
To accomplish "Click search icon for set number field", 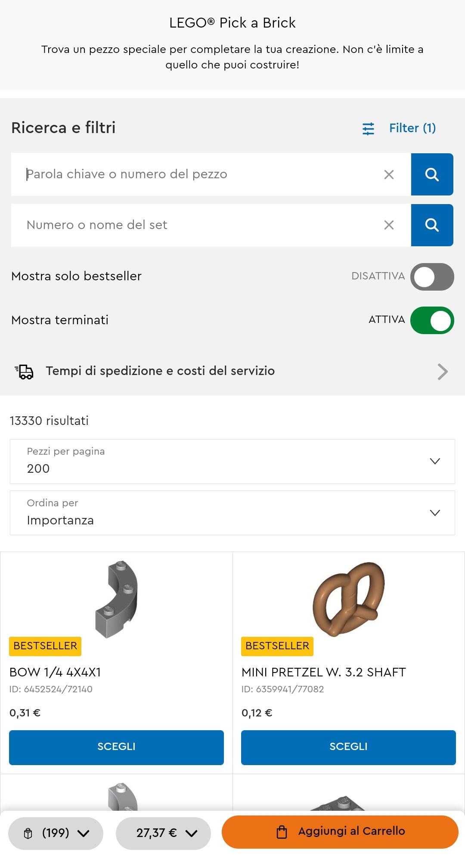I will click(x=432, y=225).
